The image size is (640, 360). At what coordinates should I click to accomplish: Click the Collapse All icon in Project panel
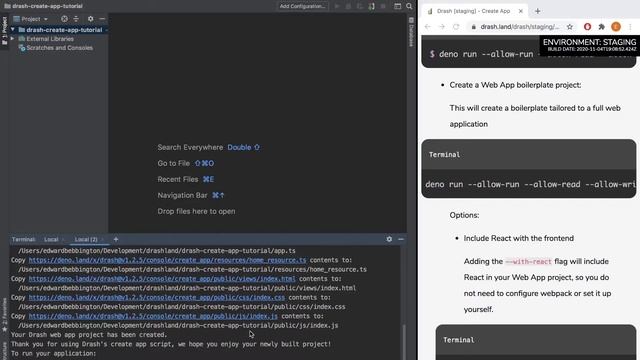pos(76,19)
